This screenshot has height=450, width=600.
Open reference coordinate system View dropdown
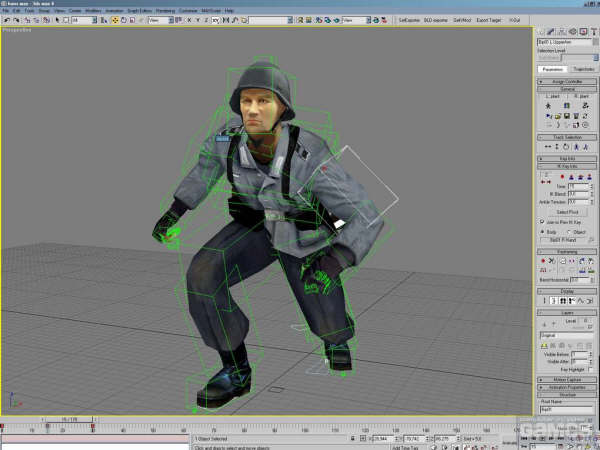coord(161,20)
